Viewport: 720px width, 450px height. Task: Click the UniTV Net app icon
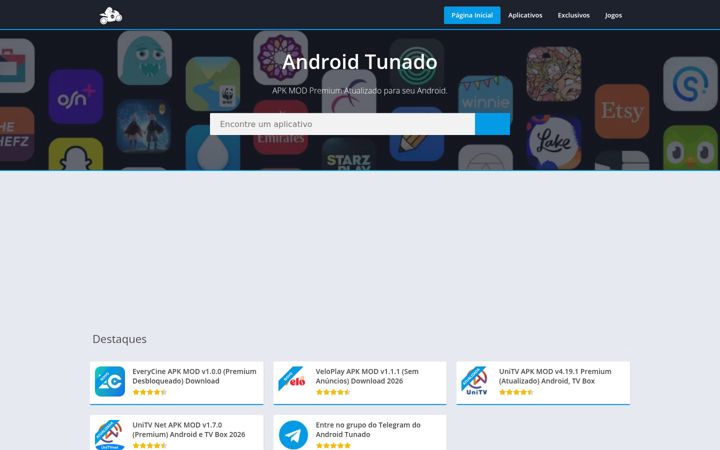pos(110,434)
